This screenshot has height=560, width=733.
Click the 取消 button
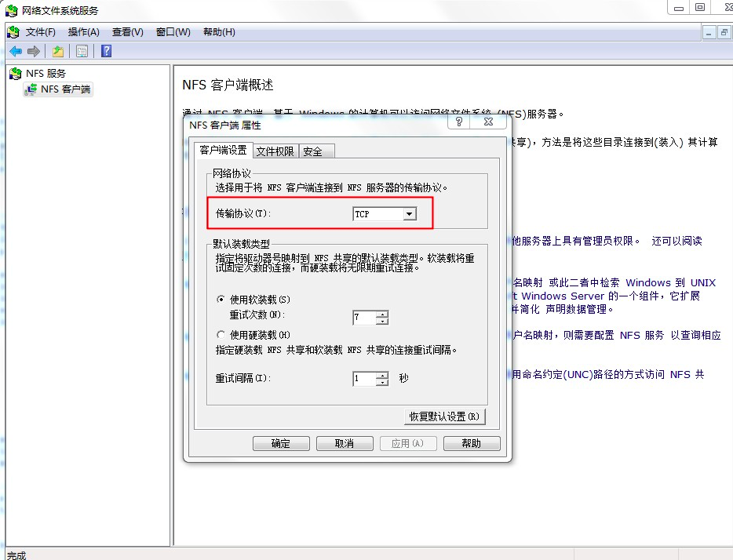pos(345,443)
